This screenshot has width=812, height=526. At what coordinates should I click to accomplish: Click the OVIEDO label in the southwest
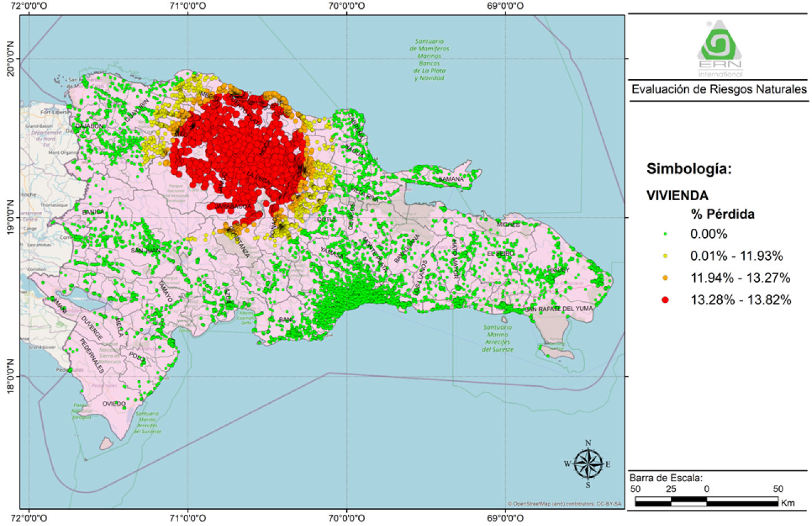click(x=114, y=404)
